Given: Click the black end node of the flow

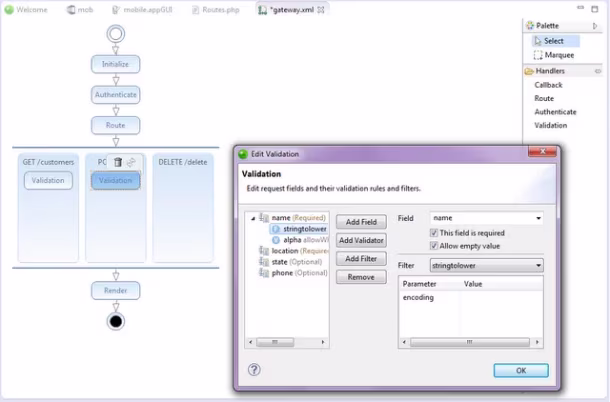Looking at the screenshot, I should tap(116, 321).
